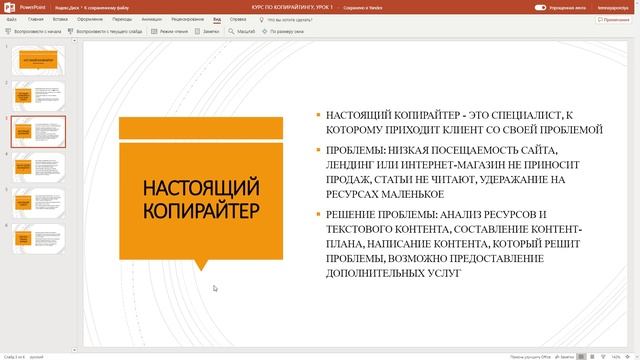Switch to the Анимация tab

151,19
